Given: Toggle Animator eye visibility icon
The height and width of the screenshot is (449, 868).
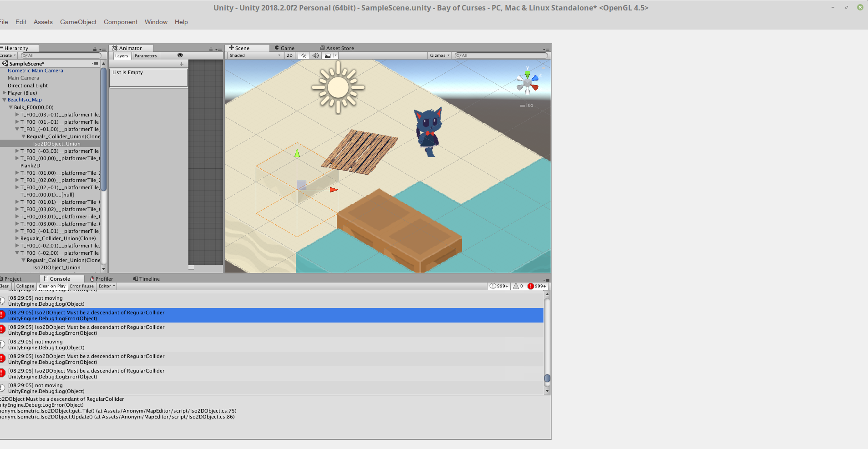Looking at the screenshot, I should (x=180, y=55).
